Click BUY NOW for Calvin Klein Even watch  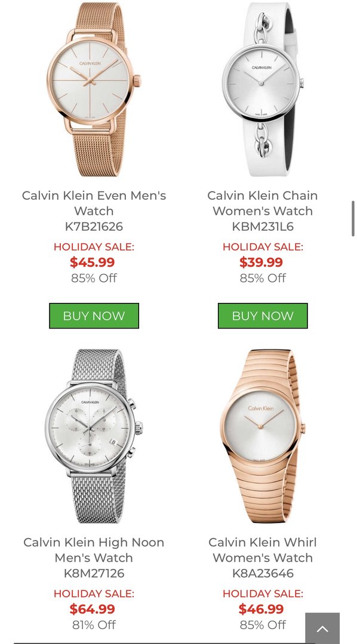pos(94,316)
